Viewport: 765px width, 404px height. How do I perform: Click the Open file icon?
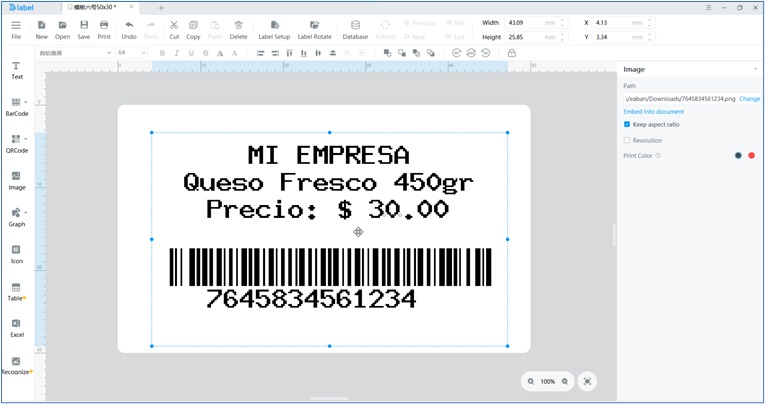62,25
